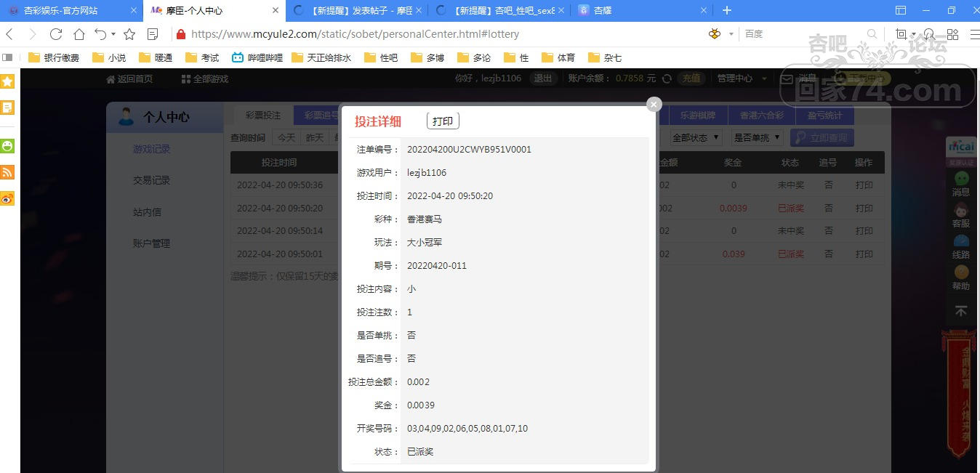
Task: Close the 摩臣-个人中心 tab
Action: point(275,11)
